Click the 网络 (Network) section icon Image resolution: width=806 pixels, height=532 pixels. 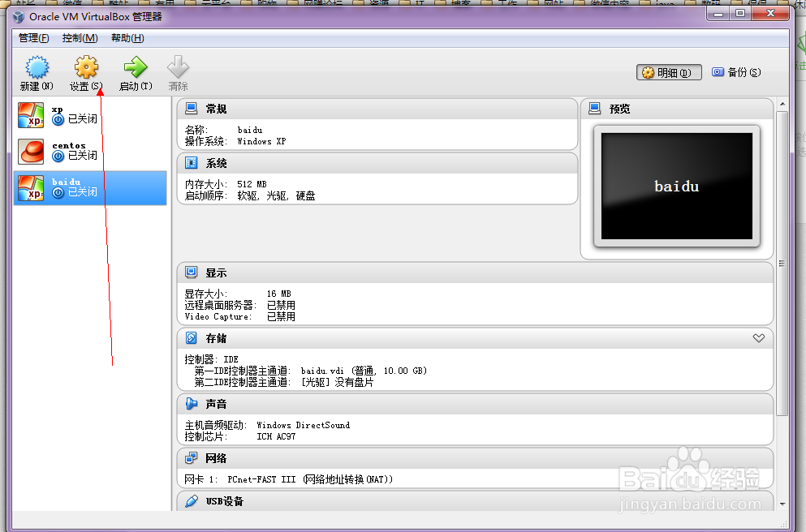coord(190,458)
